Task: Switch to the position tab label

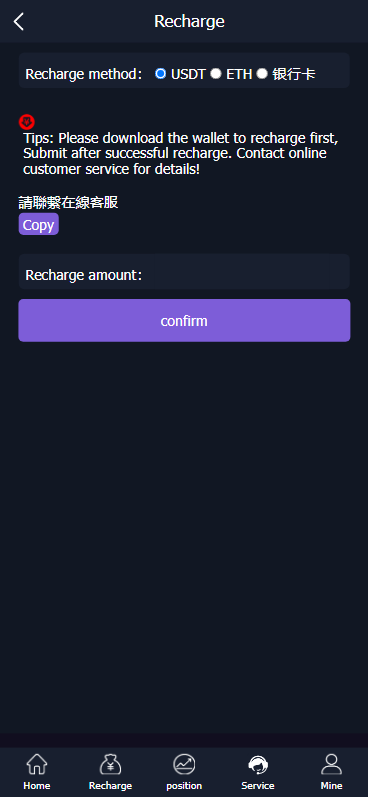Action: point(184,786)
